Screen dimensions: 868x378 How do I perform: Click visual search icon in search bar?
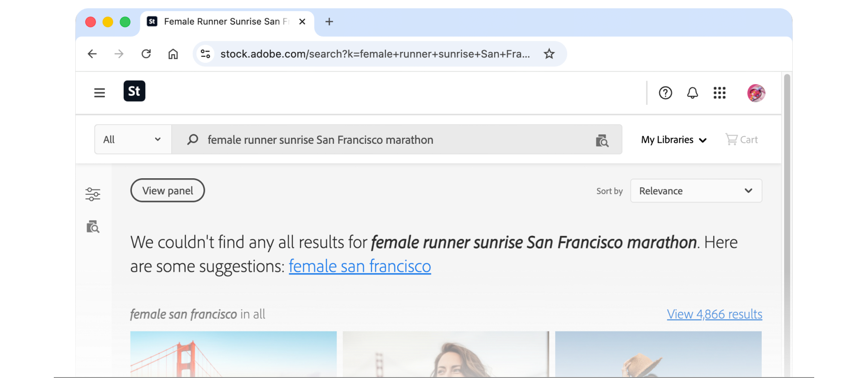click(x=602, y=141)
